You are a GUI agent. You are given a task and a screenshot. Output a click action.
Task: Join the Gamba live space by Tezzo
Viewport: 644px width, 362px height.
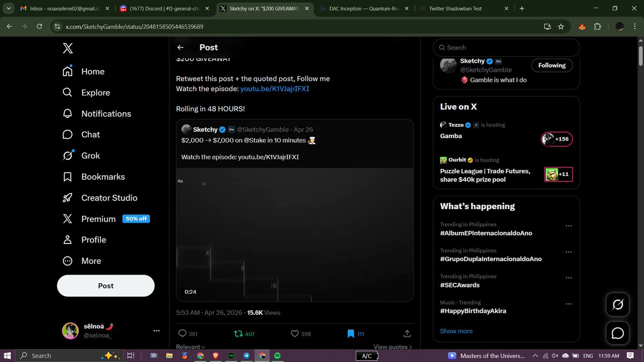click(x=557, y=139)
